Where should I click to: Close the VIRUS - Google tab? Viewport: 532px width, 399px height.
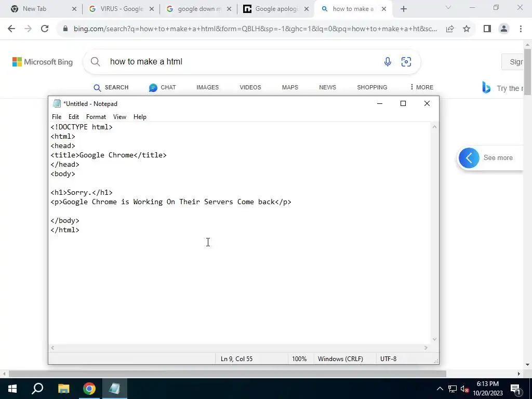tap(152, 9)
